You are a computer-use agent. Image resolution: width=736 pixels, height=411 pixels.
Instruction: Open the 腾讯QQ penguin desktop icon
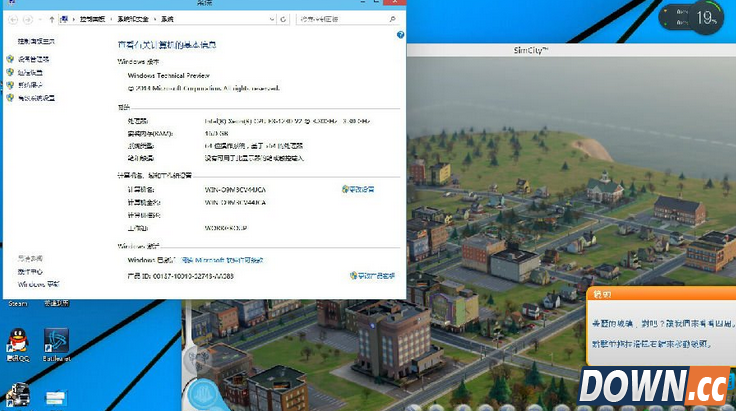18,341
